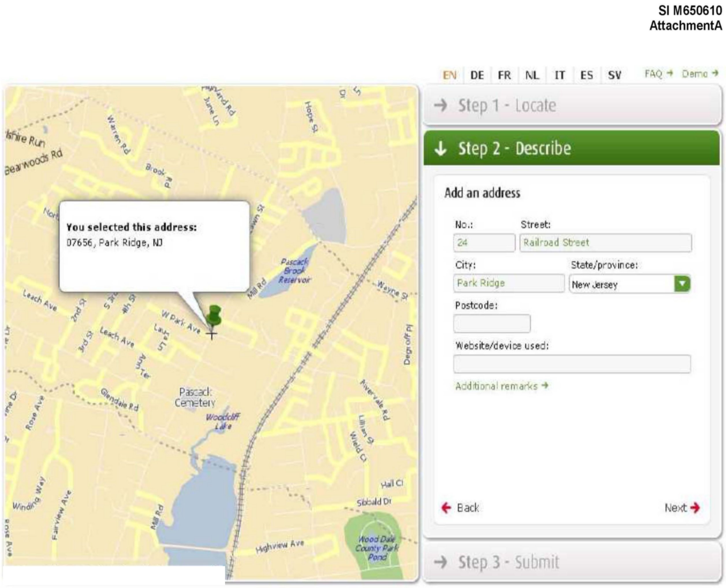This screenshot has width=726, height=588.
Task: Open the State/province dropdown arrow
Action: click(682, 284)
